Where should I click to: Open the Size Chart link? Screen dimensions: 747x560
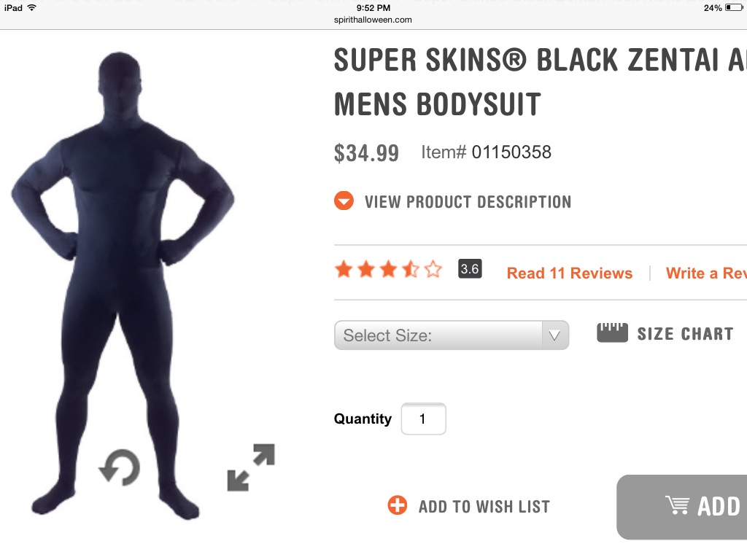click(x=685, y=334)
